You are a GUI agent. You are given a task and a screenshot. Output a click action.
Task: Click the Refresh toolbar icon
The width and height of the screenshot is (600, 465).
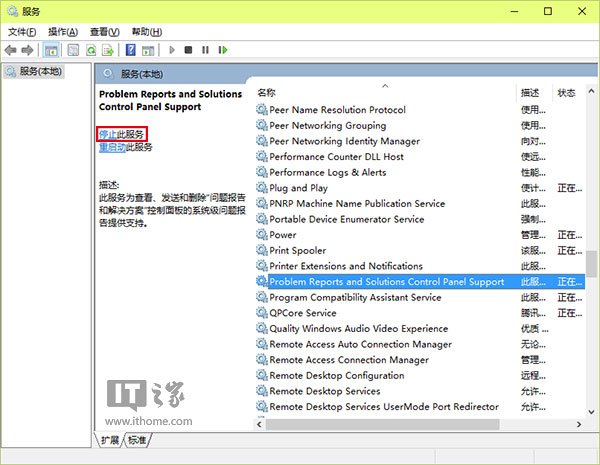91,49
